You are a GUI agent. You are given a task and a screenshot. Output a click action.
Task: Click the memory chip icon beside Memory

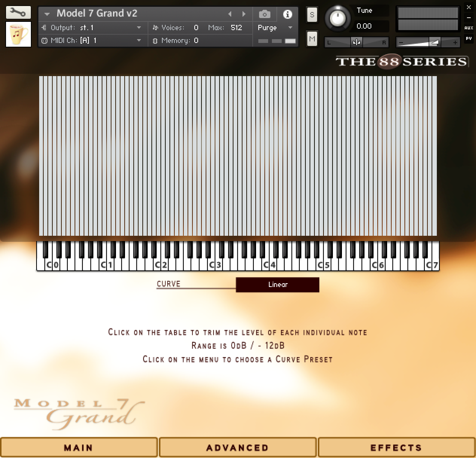[155, 41]
